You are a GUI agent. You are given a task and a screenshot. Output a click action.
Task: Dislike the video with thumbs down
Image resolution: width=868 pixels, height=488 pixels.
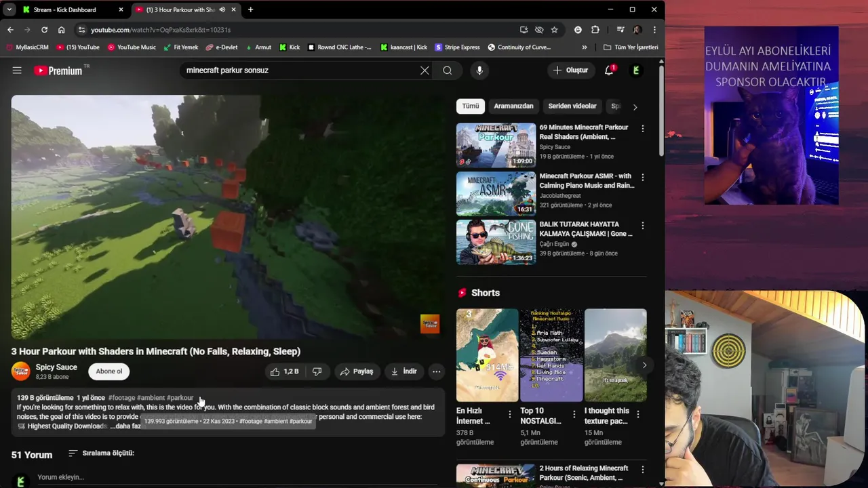[317, 371]
